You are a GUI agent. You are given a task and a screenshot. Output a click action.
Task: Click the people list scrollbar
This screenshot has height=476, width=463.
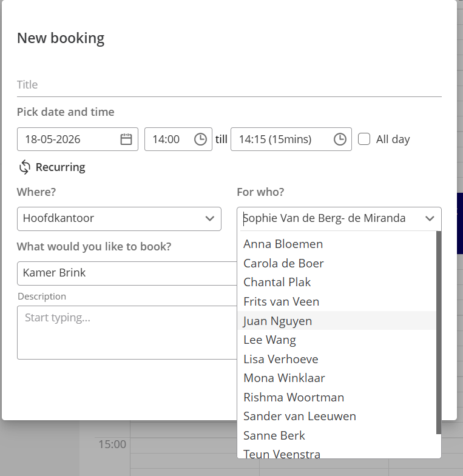[438, 332]
